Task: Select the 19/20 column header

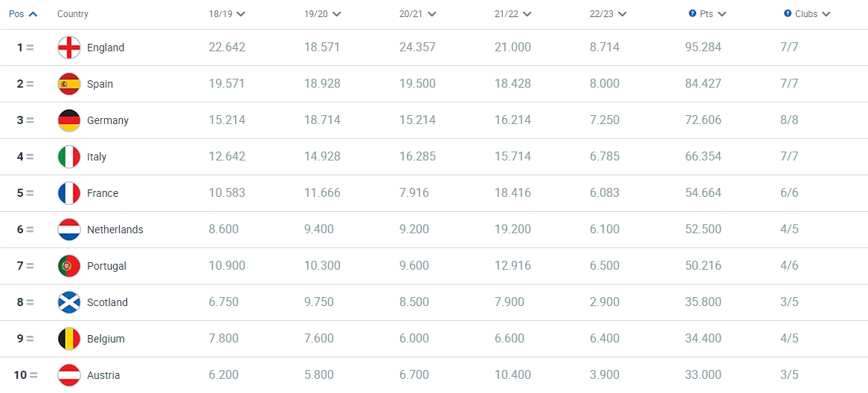Action: click(x=317, y=14)
